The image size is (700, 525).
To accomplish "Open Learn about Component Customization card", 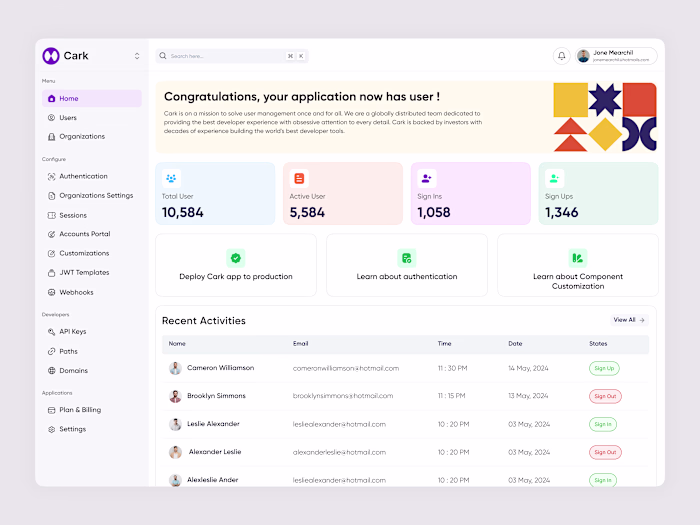I will pyautogui.click(x=578, y=265).
